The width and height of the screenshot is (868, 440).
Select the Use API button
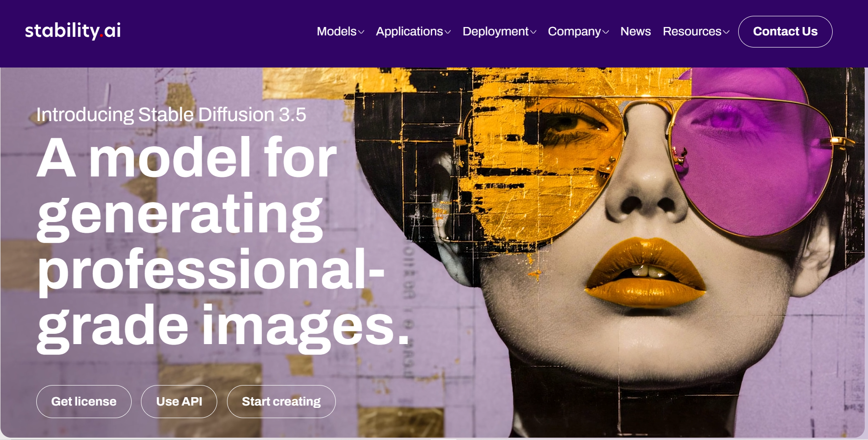click(x=179, y=401)
